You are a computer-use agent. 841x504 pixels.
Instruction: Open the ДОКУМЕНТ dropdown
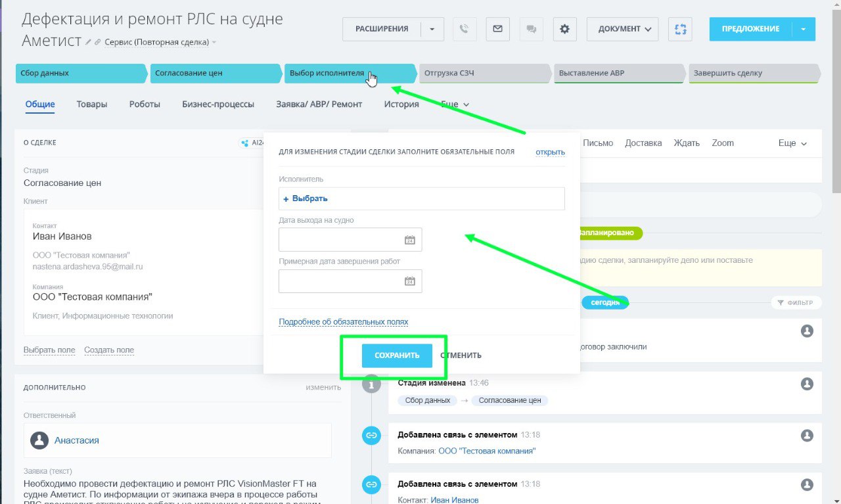[x=622, y=29]
